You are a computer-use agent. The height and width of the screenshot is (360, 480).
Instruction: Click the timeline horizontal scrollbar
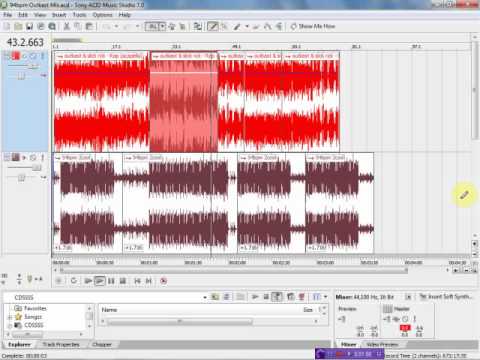coord(233,270)
